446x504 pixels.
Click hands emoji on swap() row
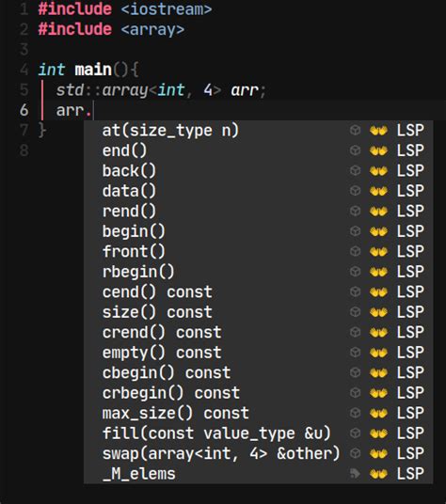378,454
